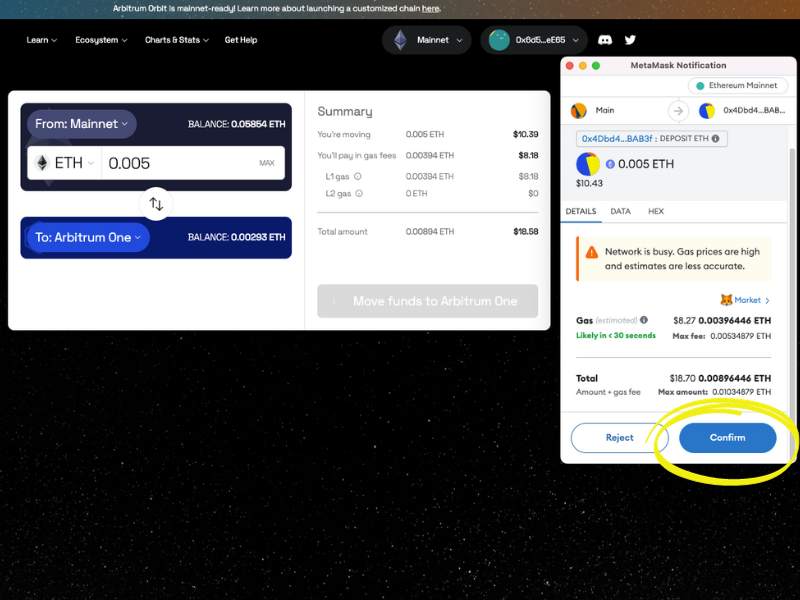
Task: Click the Summary heading
Action: (345, 111)
